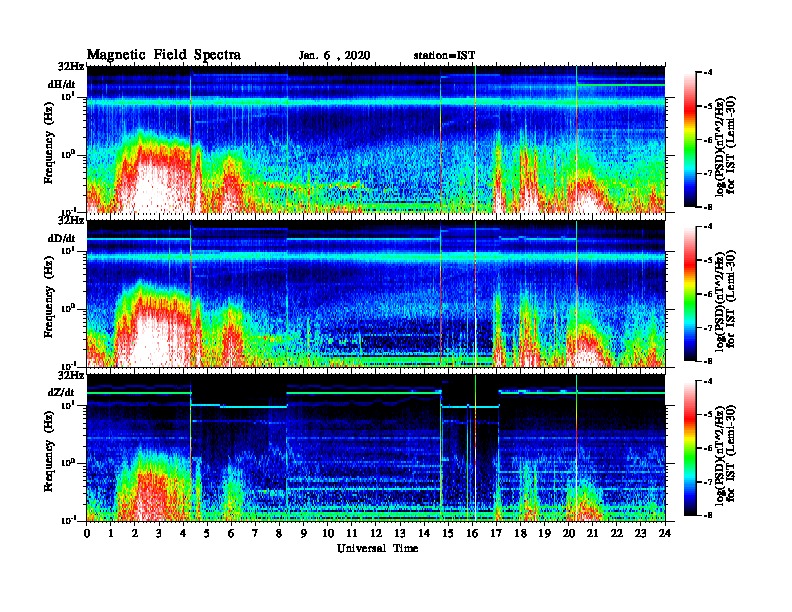This screenshot has height=612, width=792.
Task: Click the "log(PSD)(nT^2/Hz)" label beside dH/dt colorbar
Action: [720, 147]
